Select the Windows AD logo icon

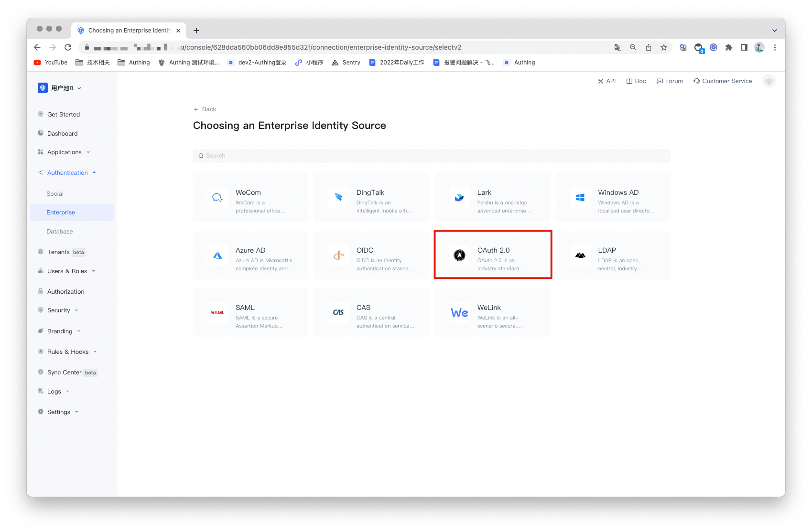[x=580, y=198]
